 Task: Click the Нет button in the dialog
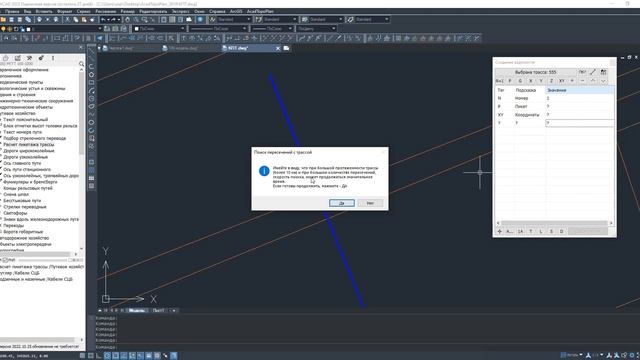[370, 203]
